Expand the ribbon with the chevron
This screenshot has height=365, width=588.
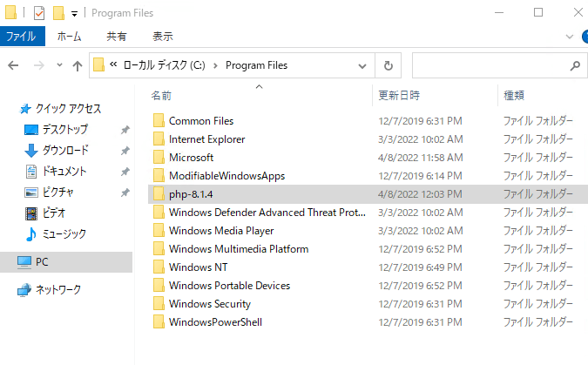coord(569,37)
